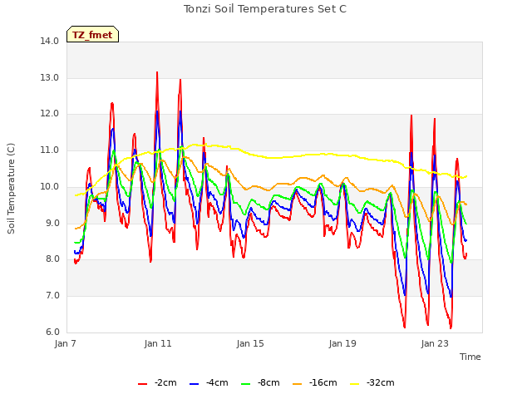Click the blue -4cm legend swatch
The height and width of the screenshot is (399, 532).
pos(194,384)
